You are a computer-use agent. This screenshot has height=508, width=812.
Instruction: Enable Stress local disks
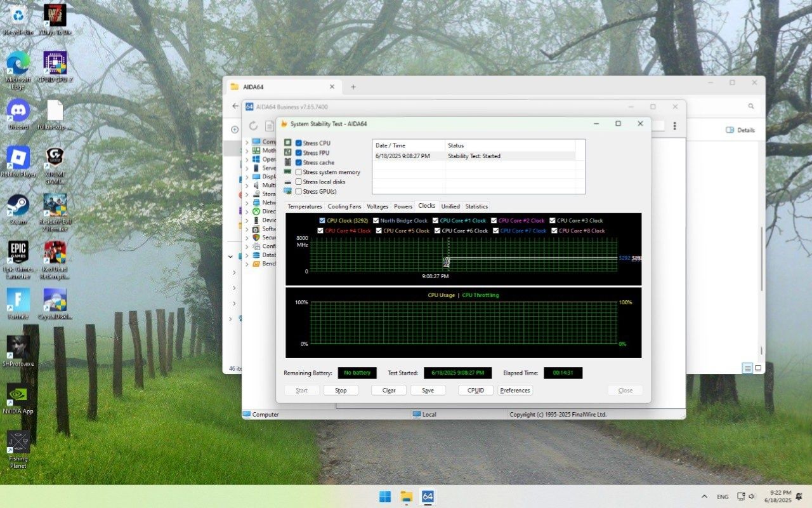click(x=299, y=182)
